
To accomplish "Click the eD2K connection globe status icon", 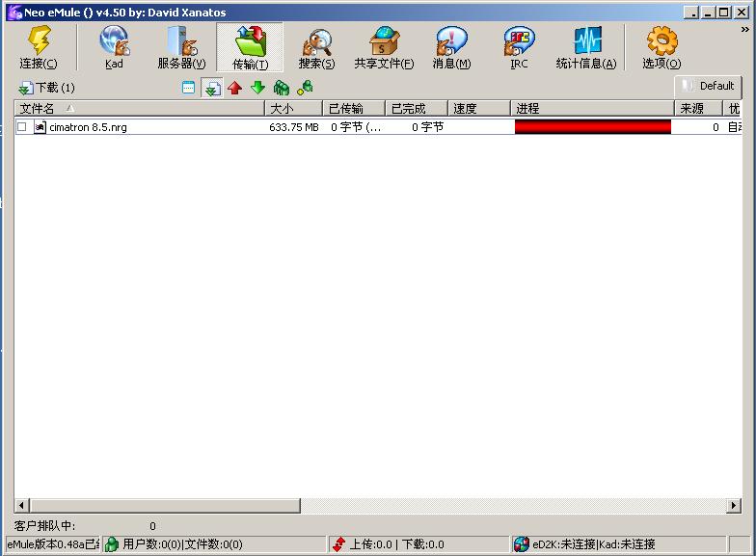I will (x=522, y=544).
